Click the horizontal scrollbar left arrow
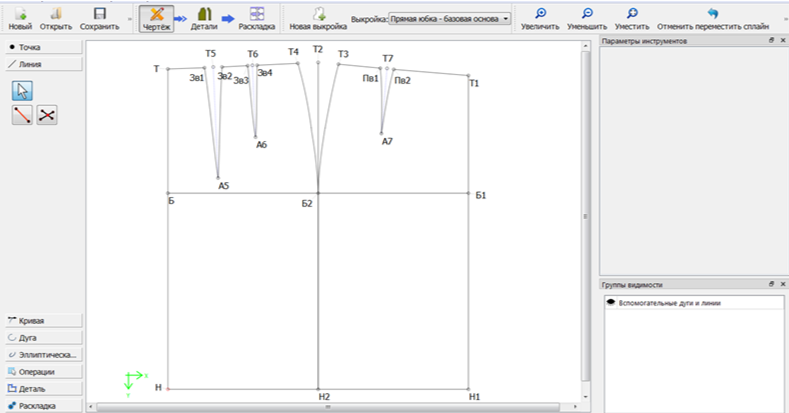 click(91, 406)
